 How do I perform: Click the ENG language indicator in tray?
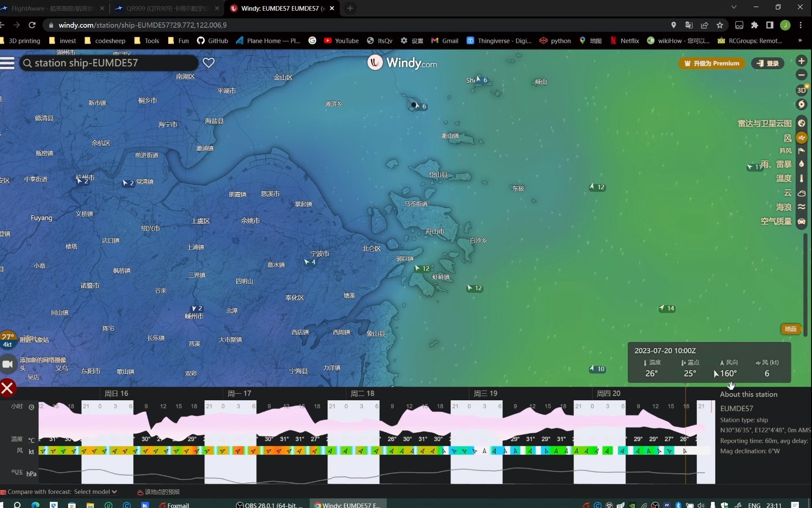(x=754, y=505)
